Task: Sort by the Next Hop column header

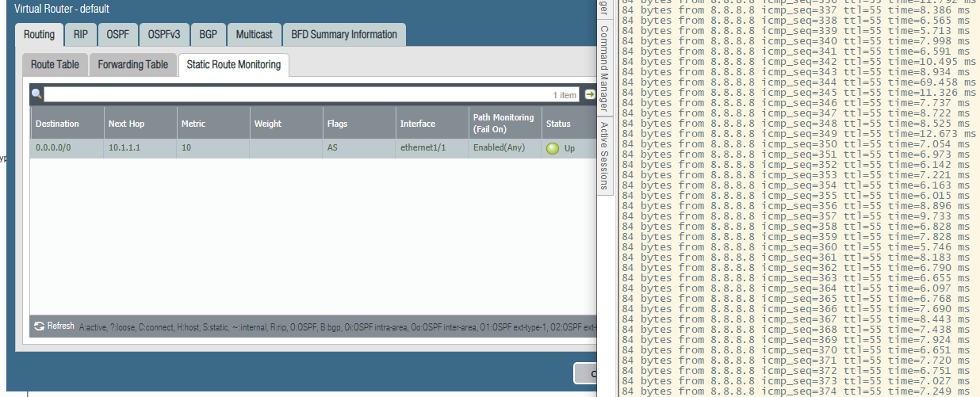Action: pos(140,124)
